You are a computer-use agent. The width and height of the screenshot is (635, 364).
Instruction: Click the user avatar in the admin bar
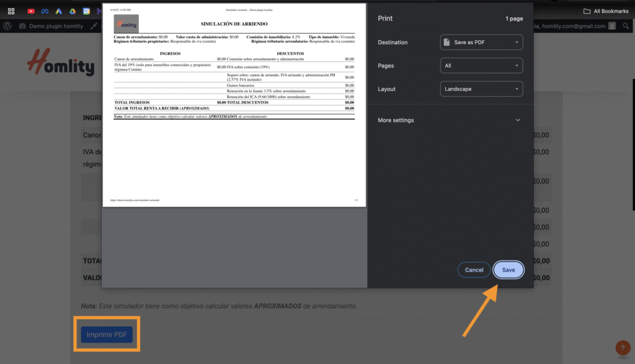point(612,26)
